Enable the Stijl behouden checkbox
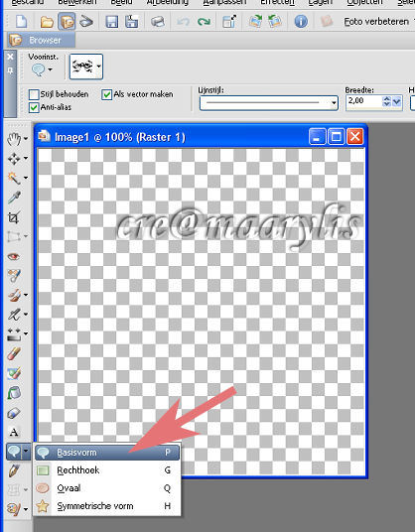This screenshot has width=415, height=532. pyautogui.click(x=34, y=94)
